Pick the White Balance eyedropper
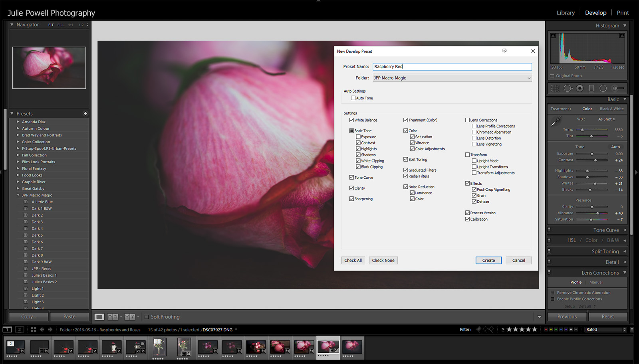Image resolution: width=639 pixels, height=364 pixels. pos(556,121)
